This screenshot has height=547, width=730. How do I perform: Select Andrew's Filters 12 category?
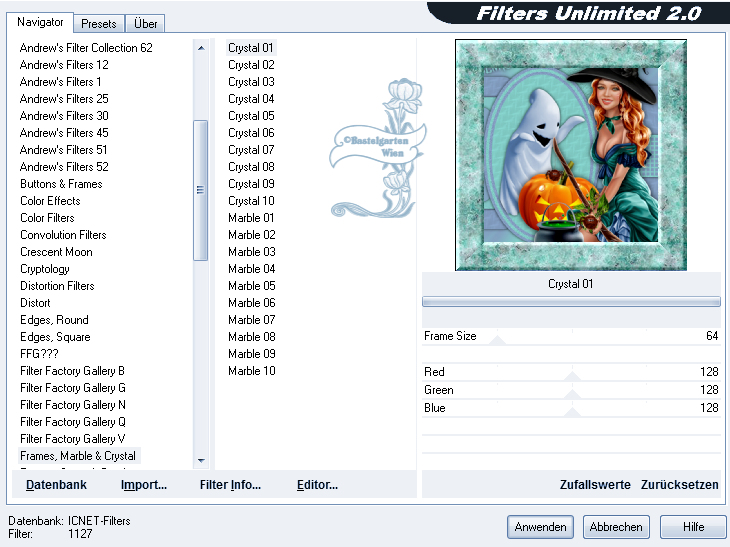click(64, 65)
